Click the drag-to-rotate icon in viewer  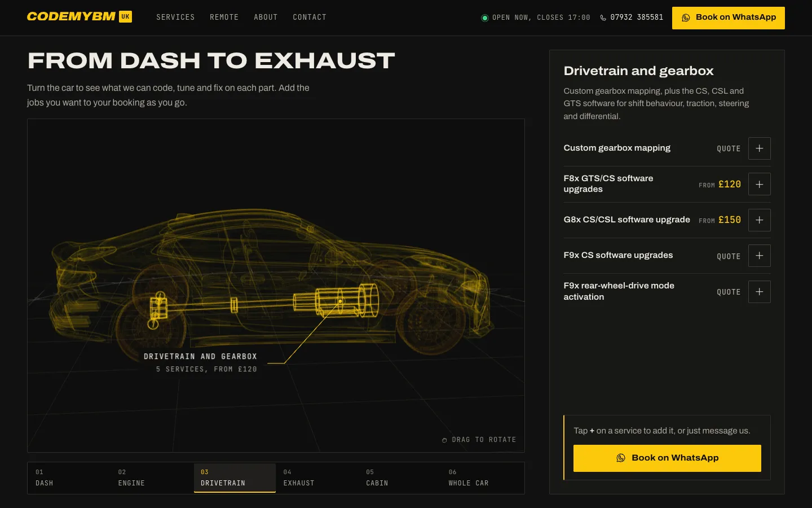point(444,440)
